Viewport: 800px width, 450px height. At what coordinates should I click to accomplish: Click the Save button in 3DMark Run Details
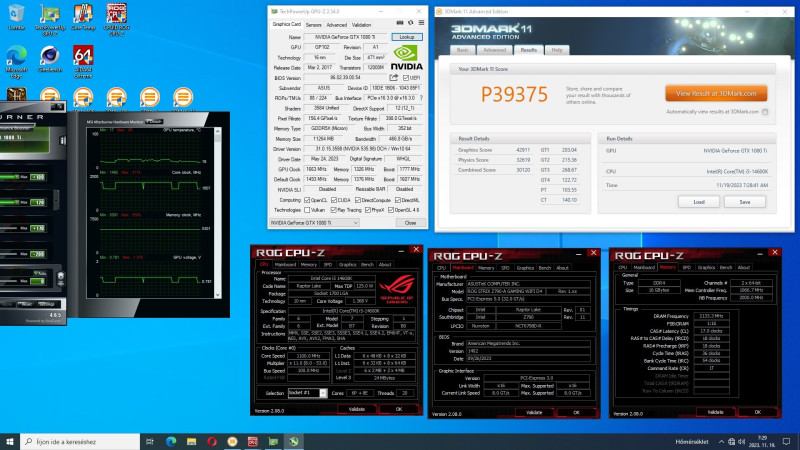(744, 202)
